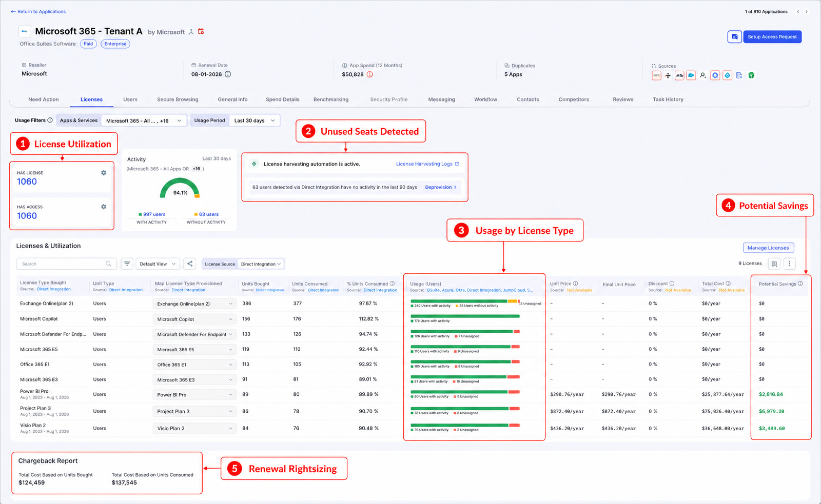Click Project Plan 3 savings $6,979.20
This screenshot has width=821, height=504.
pos(771,412)
